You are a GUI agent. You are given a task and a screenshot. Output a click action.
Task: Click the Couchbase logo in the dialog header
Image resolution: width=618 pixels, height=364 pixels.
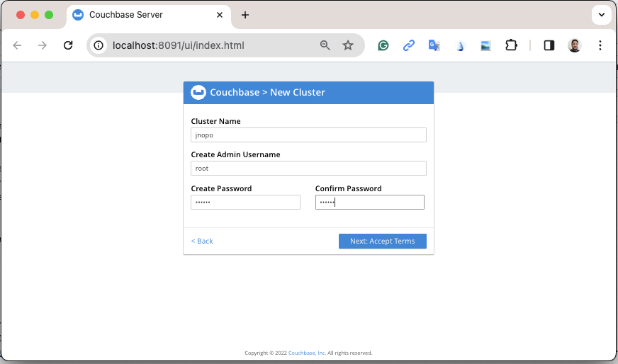(x=198, y=92)
